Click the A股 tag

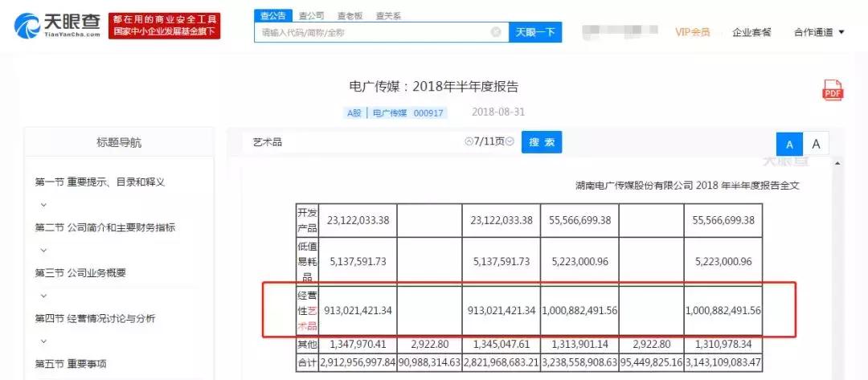(x=354, y=112)
